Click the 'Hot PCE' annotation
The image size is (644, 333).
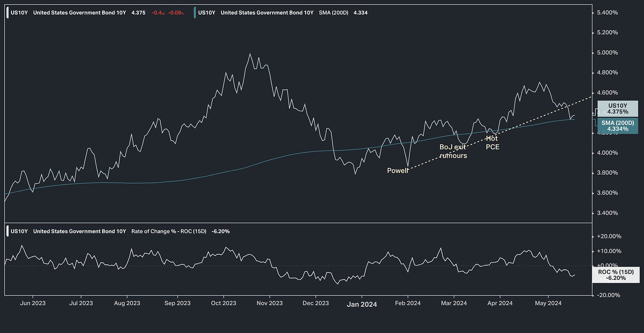[492, 143]
